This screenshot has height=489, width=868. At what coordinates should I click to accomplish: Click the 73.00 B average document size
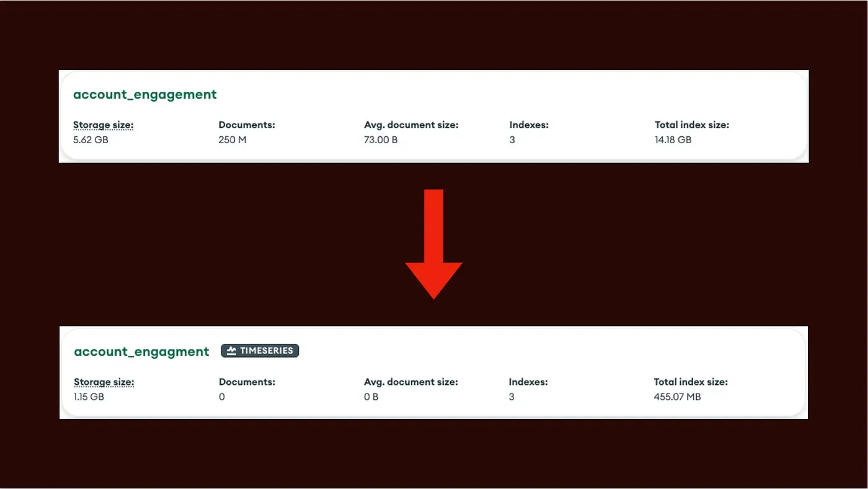pos(381,140)
